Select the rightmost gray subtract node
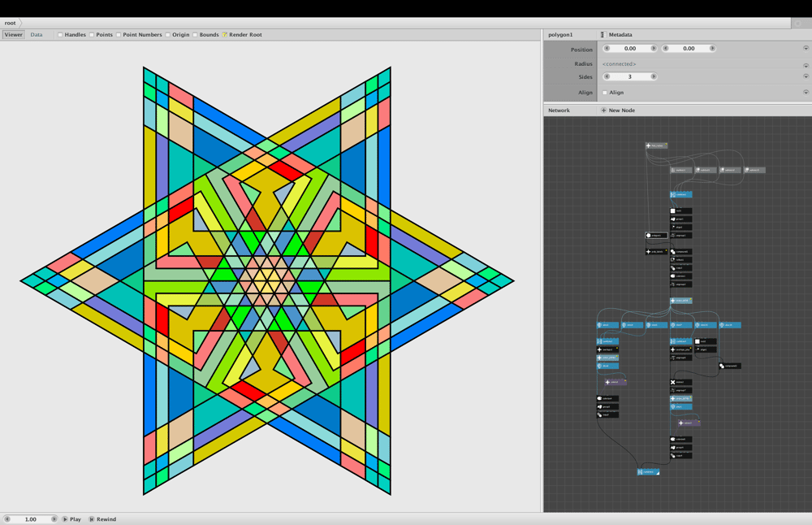The width and height of the screenshot is (812, 525). (x=754, y=170)
